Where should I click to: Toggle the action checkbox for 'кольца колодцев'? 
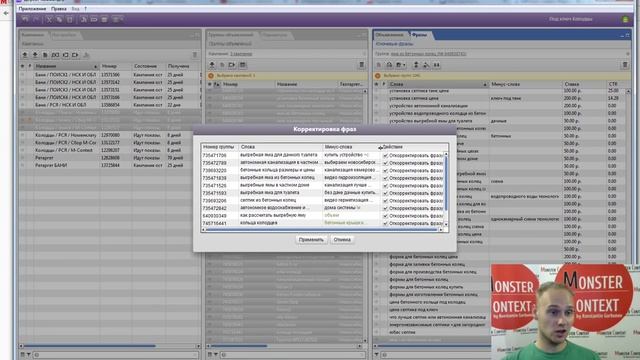tap(385, 223)
